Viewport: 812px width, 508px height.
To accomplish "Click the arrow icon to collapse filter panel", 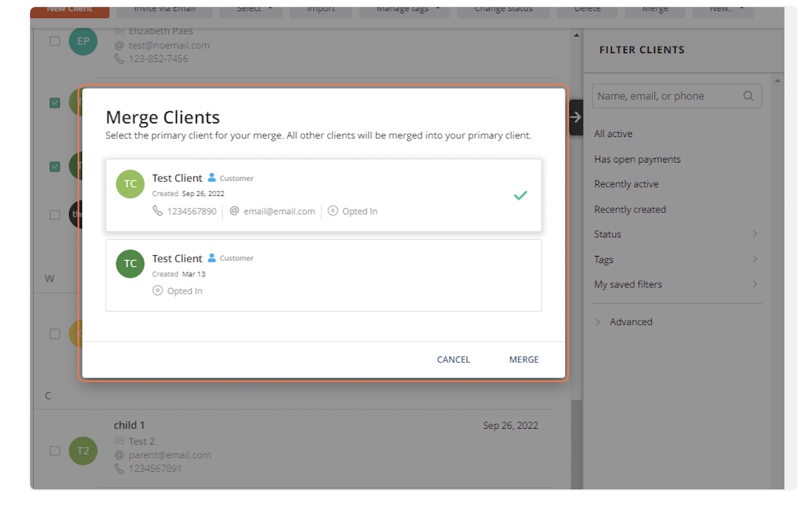I will point(576,117).
